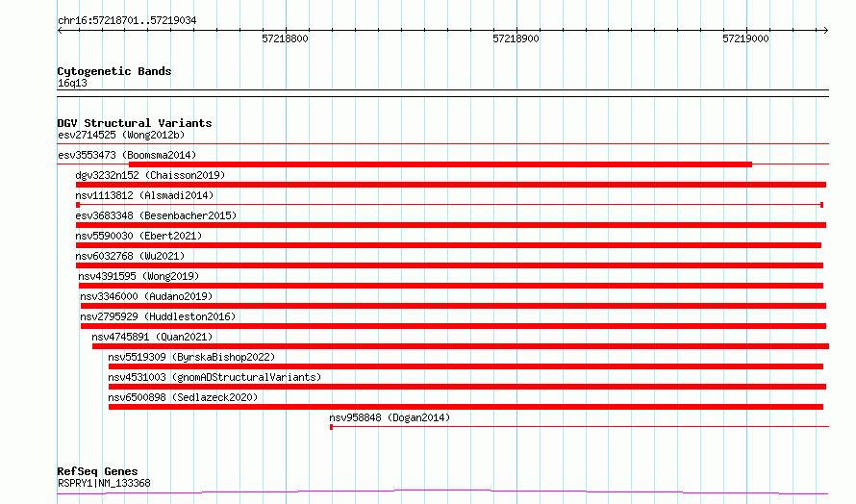
Task: Click the red bar under esv3683348
Action: [x=451, y=225]
